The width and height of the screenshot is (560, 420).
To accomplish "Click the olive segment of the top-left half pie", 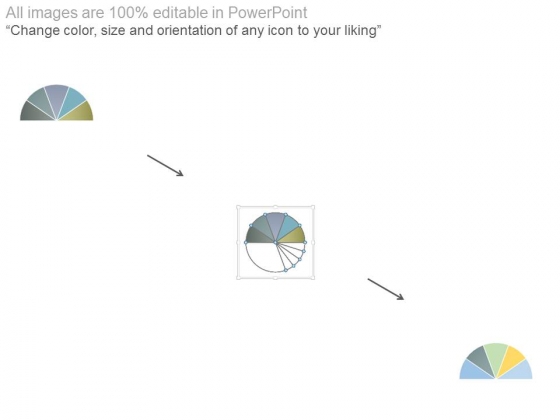I will (79, 112).
